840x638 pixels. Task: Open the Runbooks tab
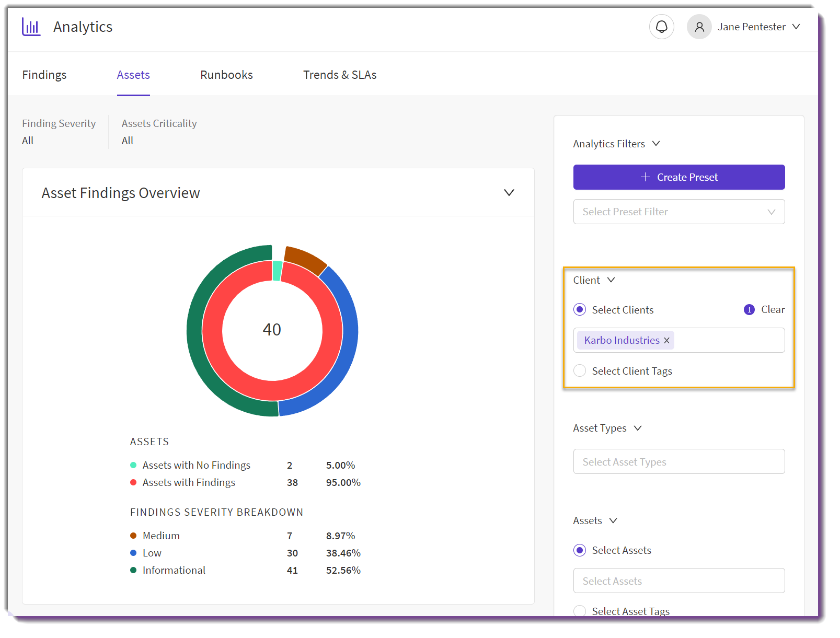click(x=226, y=75)
